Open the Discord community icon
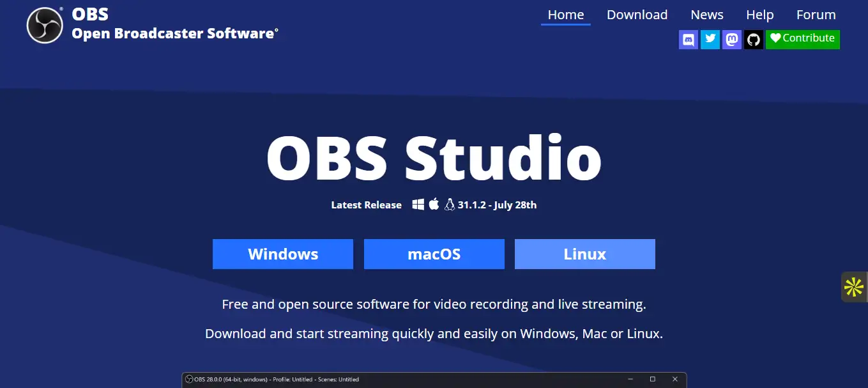 click(x=688, y=40)
